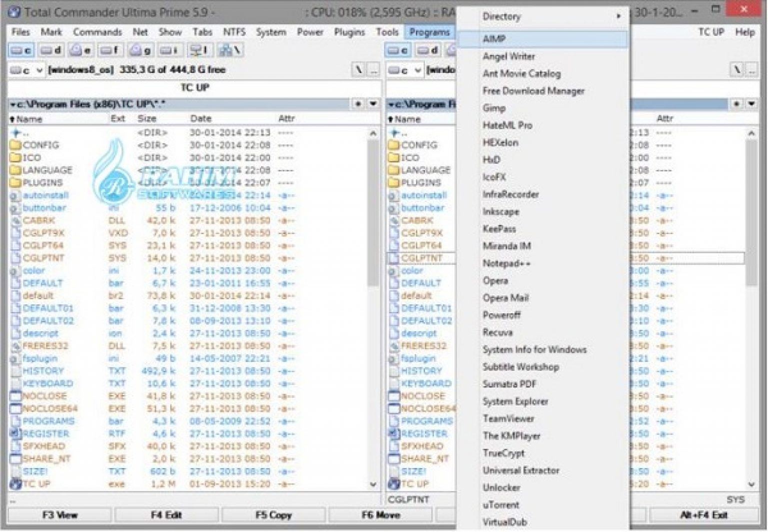This screenshot has height=532, width=768.
Task: Select KEYBOARD file name in left panel
Action: tap(48, 384)
